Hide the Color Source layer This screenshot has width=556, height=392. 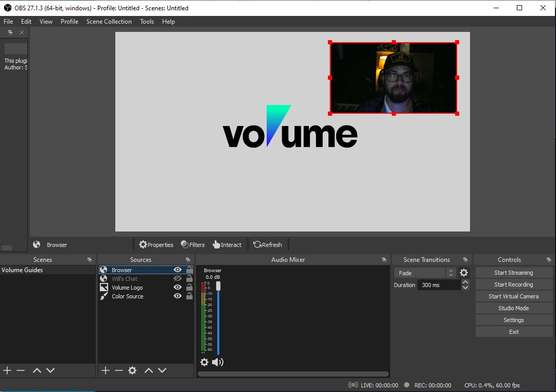pos(178,296)
